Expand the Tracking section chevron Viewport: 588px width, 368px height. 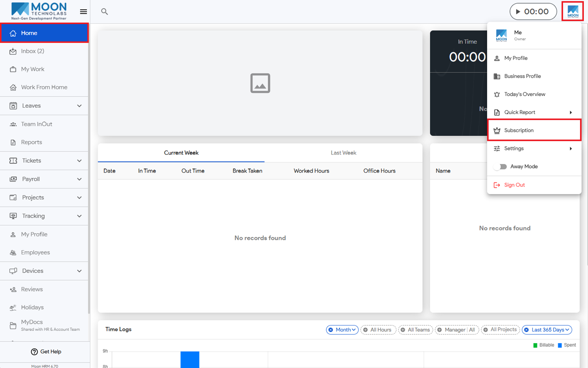click(x=79, y=216)
